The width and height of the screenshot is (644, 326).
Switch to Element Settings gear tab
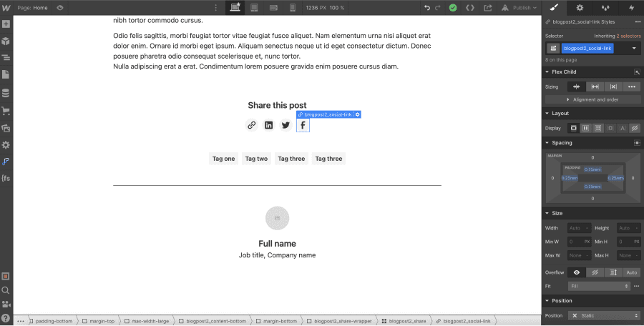580,7
